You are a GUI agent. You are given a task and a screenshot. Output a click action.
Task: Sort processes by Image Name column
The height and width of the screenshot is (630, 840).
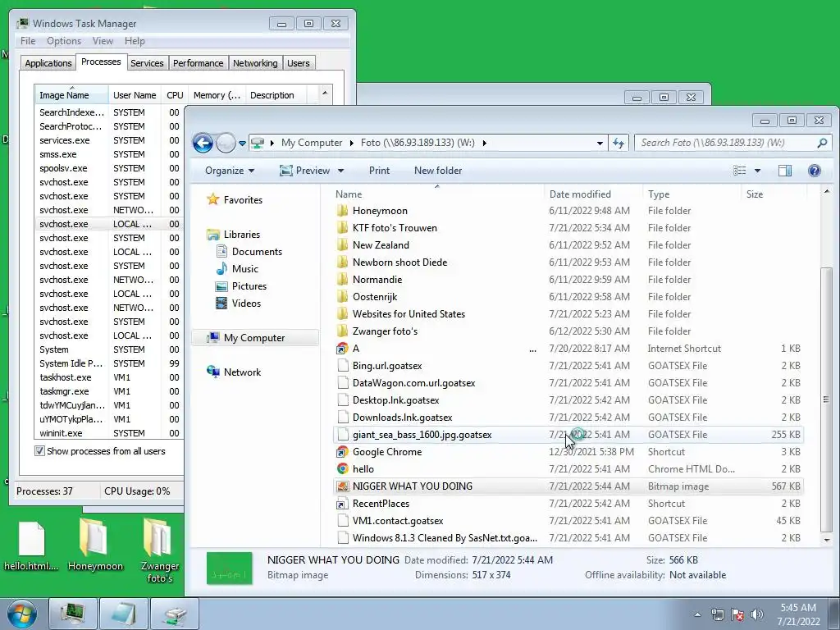click(72, 95)
